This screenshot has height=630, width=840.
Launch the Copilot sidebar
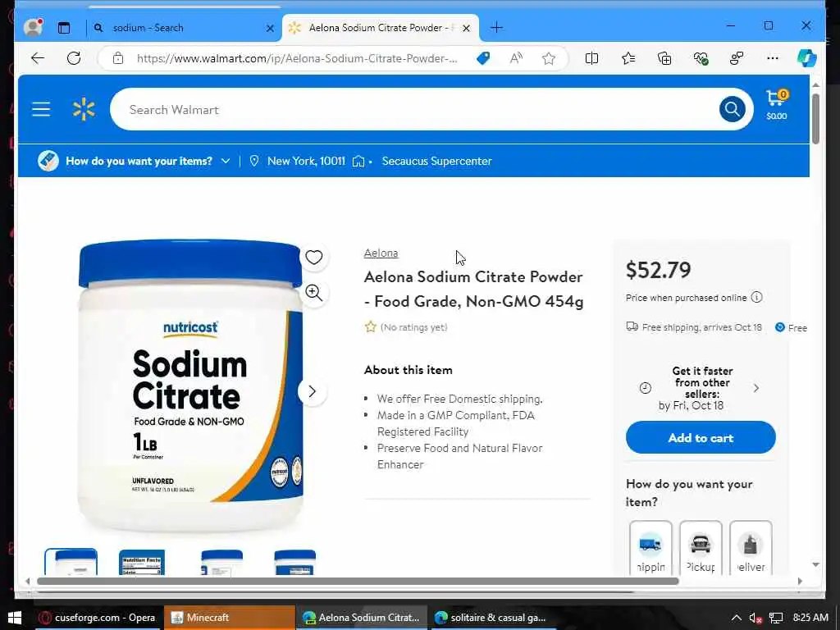click(x=807, y=58)
